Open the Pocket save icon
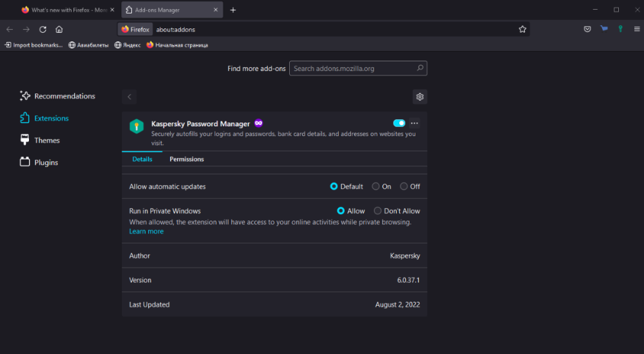644x354 pixels. (587, 29)
